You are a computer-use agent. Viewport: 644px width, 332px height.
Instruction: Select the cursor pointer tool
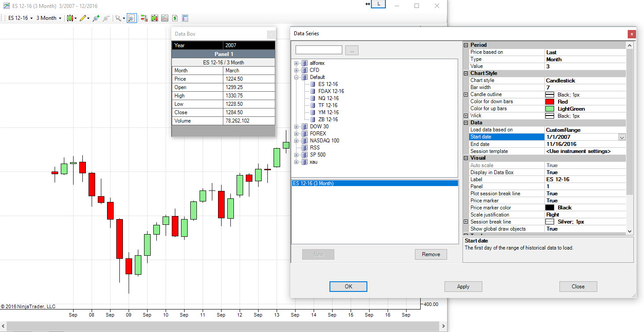pyautogui.click(x=118, y=18)
